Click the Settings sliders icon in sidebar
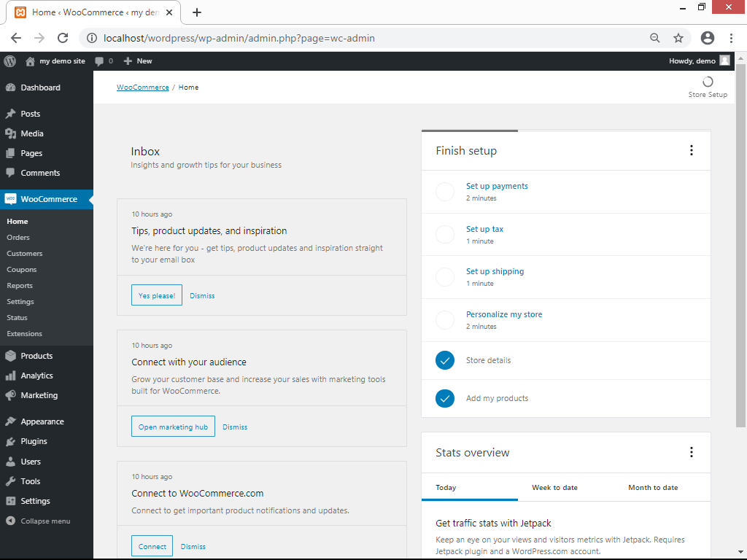Viewport: 747px width, 560px height. pyautogui.click(x=10, y=501)
